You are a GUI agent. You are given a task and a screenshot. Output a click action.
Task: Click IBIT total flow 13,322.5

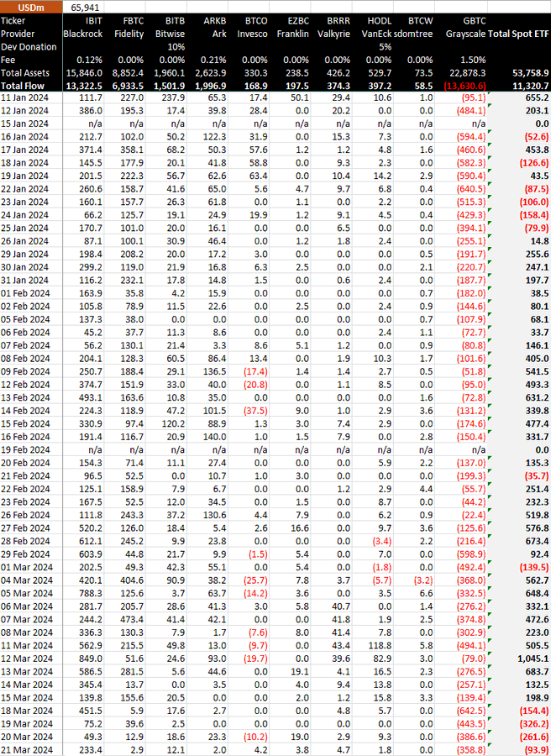(x=84, y=86)
